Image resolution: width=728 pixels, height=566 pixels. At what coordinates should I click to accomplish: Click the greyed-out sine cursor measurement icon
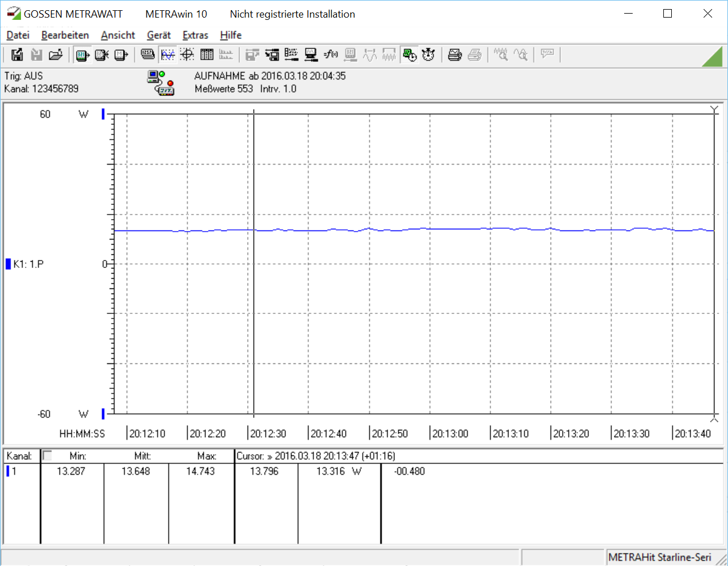(x=370, y=54)
